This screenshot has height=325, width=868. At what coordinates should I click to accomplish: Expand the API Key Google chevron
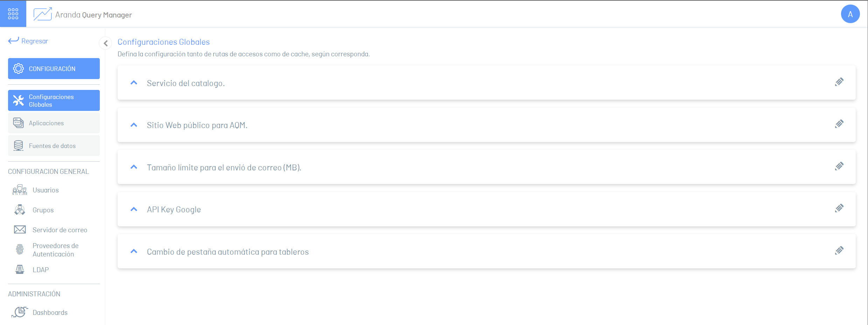click(134, 209)
